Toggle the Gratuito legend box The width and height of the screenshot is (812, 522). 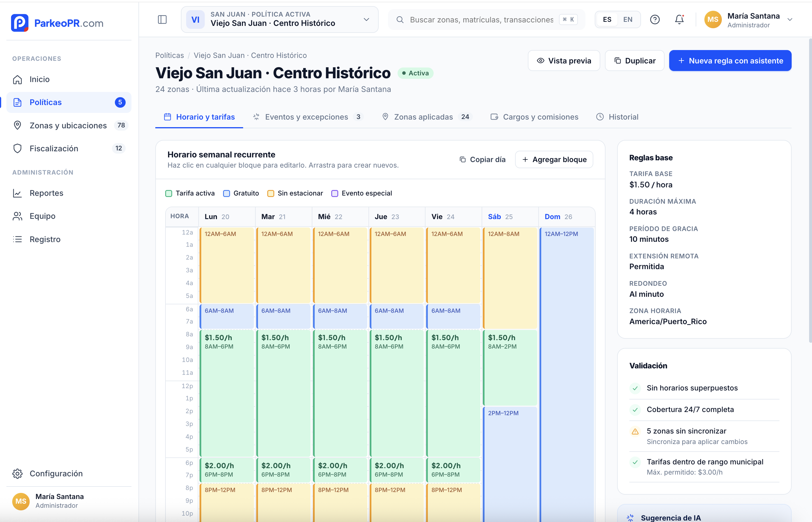(x=227, y=193)
